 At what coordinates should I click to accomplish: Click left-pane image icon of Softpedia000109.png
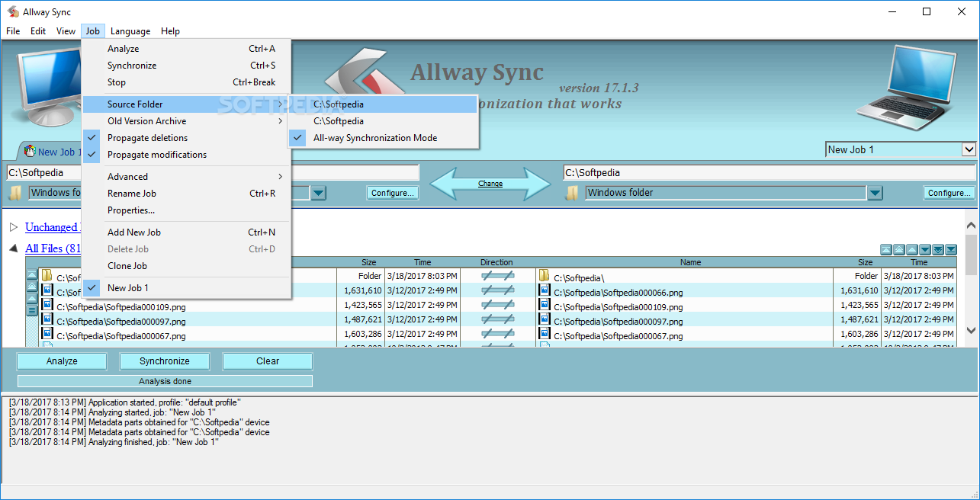[x=47, y=304]
